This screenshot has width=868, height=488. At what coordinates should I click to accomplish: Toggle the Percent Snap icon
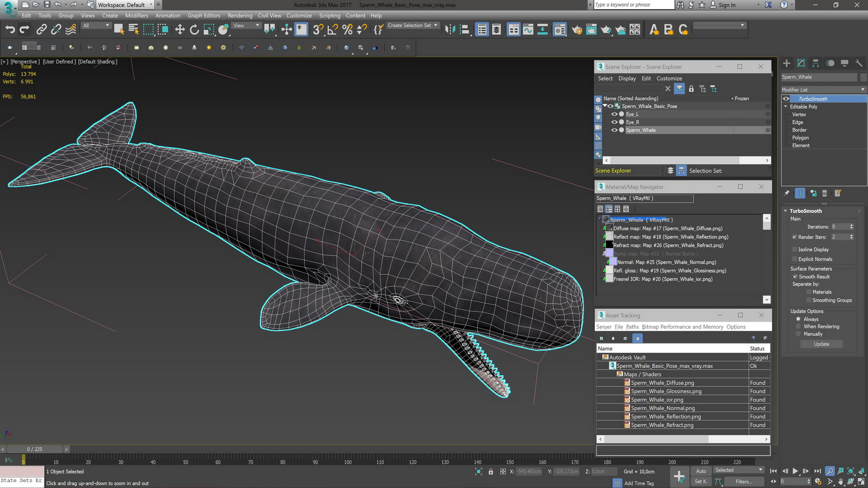tap(347, 30)
